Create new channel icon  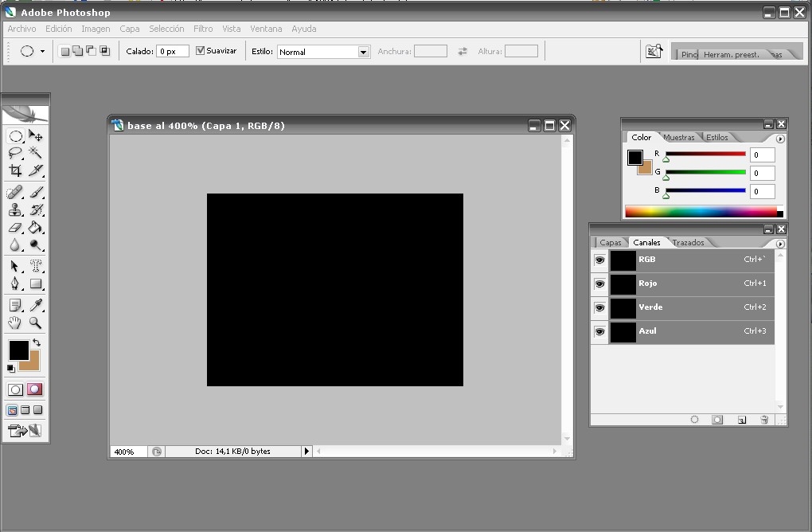[x=742, y=420]
